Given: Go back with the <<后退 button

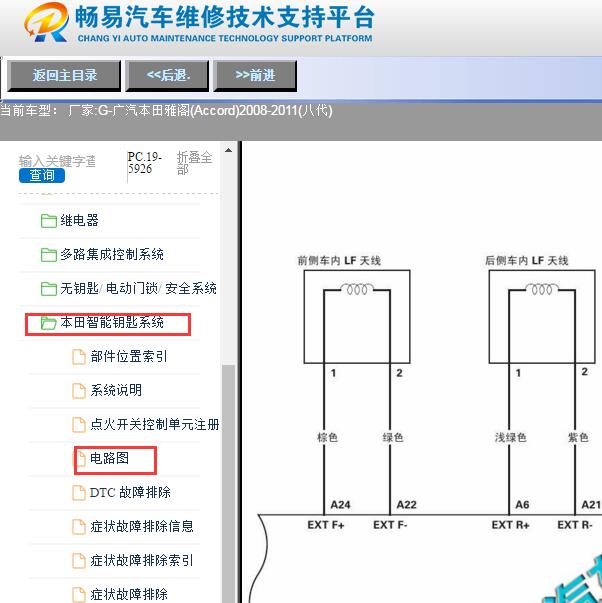Looking at the screenshot, I should (x=167, y=75).
